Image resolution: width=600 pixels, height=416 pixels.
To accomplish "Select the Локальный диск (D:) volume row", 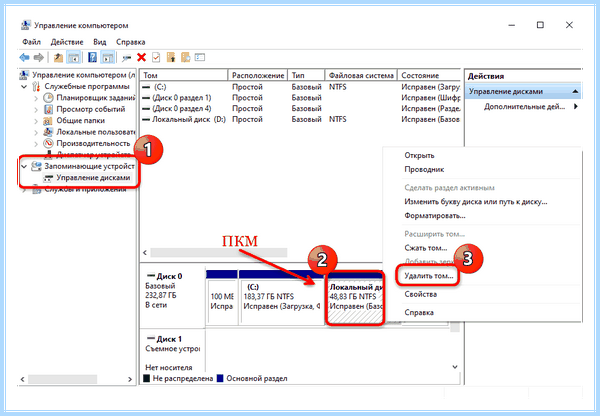I will (301, 119).
